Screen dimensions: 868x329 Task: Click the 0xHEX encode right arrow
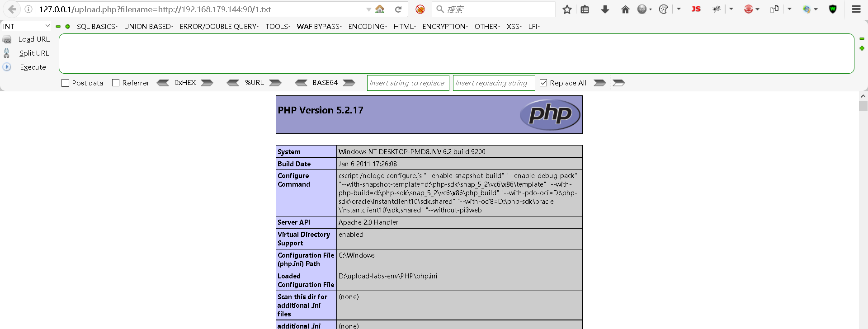coord(207,83)
